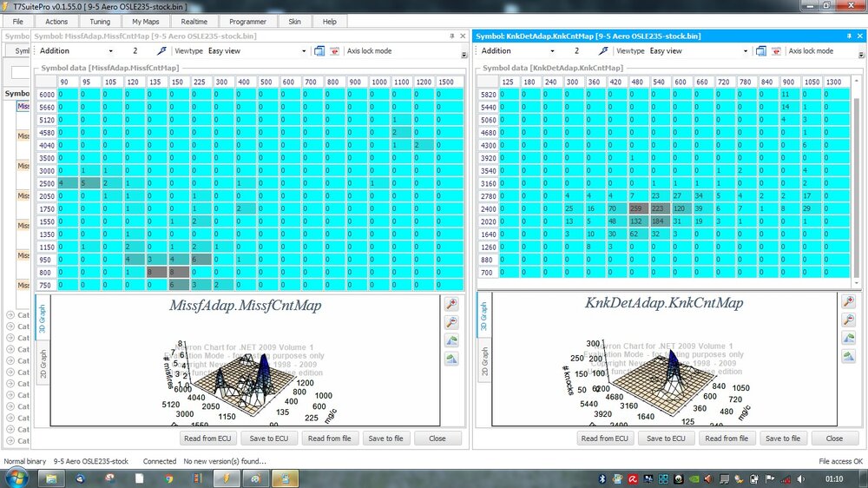Click the Close button in MissfCntMap panel
Image resolution: width=868 pixels, height=488 pixels.
[x=437, y=439]
